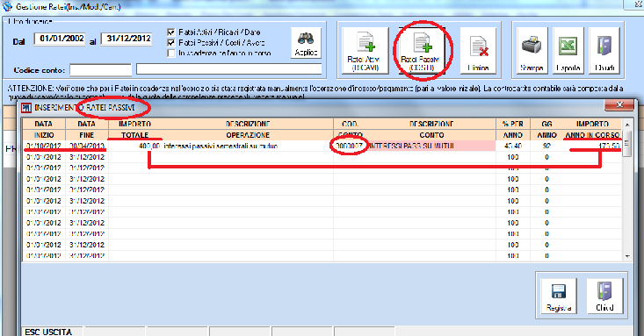The height and width of the screenshot is (336, 644).
Task: Click Inserimento Ratei Passivi dialog title icon
Action: tap(26, 108)
